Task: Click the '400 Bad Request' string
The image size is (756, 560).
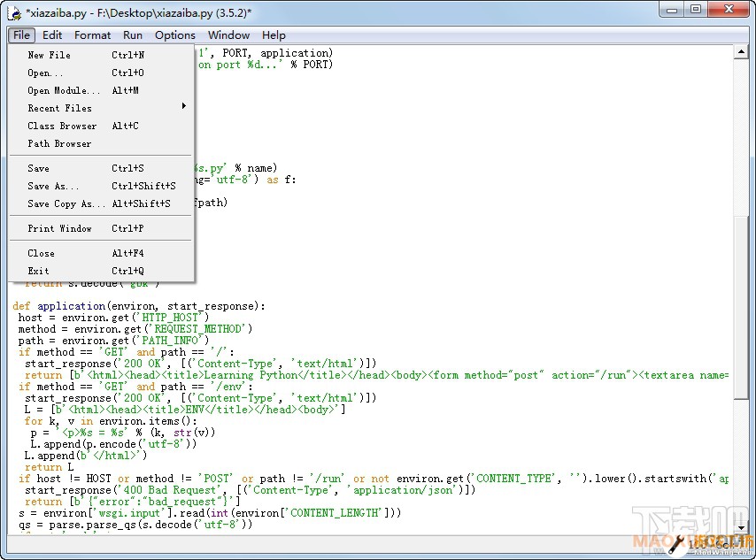Action: coord(171,490)
